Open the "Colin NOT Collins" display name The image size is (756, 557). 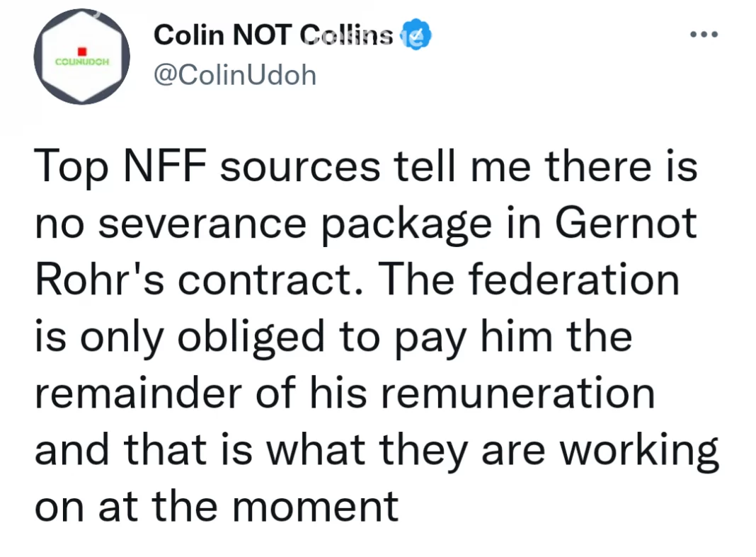coord(273,34)
